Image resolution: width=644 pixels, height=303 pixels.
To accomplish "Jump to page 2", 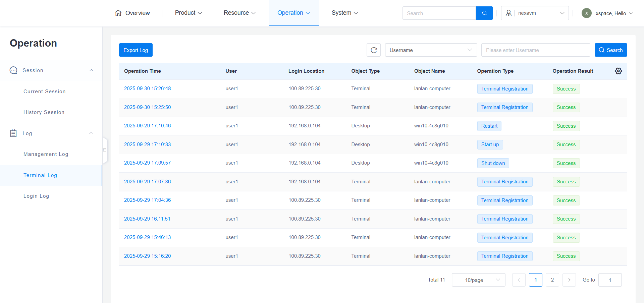I will pyautogui.click(x=552, y=280).
